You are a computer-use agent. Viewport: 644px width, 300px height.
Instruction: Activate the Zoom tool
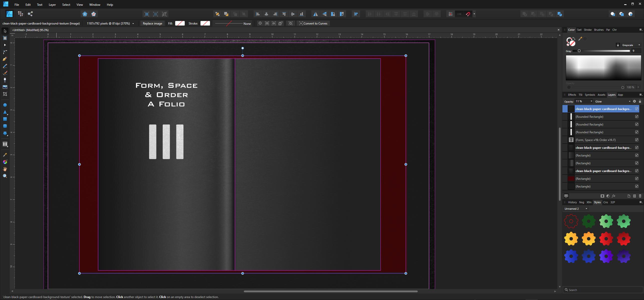coord(5,176)
